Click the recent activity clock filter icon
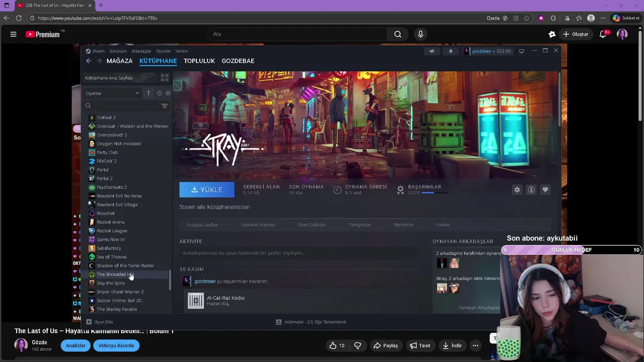The image size is (644, 362). click(159, 93)
